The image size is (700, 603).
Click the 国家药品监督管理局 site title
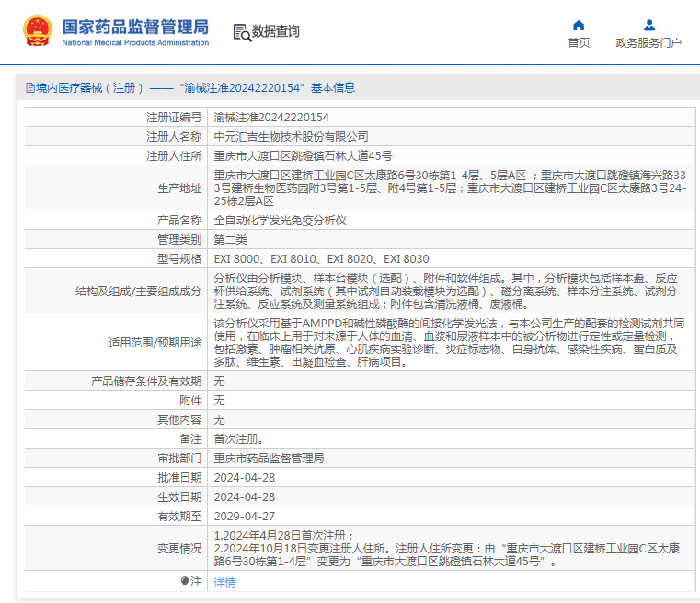(x=135, y=27)
